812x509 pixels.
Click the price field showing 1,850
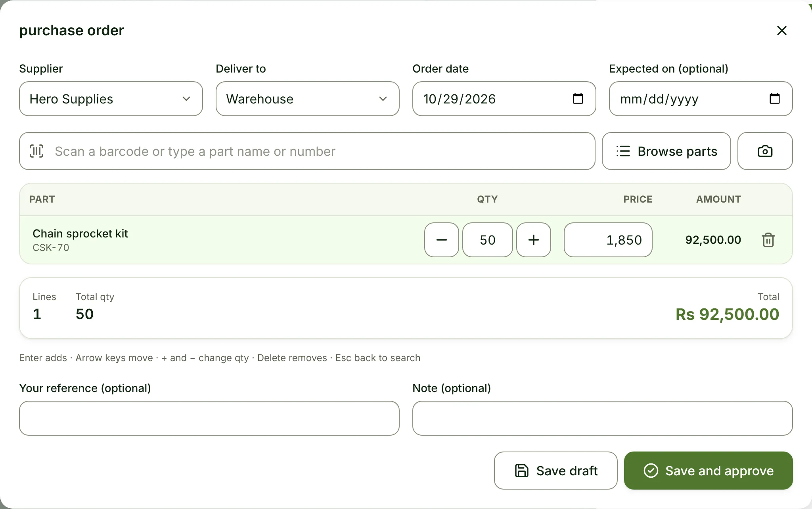[x=608, y=240]
